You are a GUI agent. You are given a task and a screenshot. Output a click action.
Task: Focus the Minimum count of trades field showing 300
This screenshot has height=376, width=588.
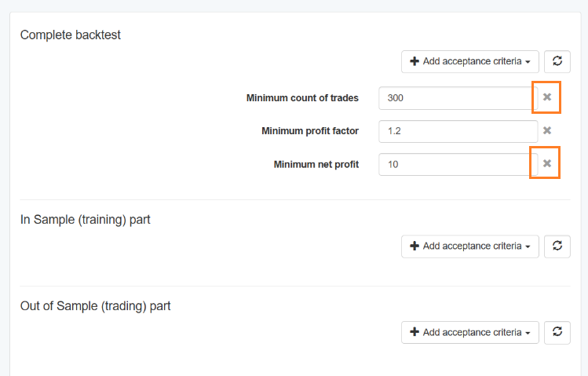coord(458,98)
